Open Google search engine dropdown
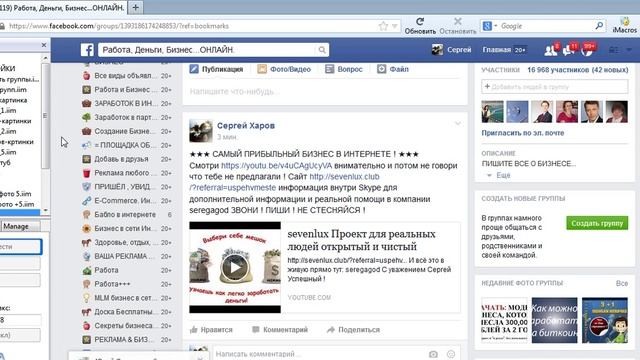 point(490,26)
